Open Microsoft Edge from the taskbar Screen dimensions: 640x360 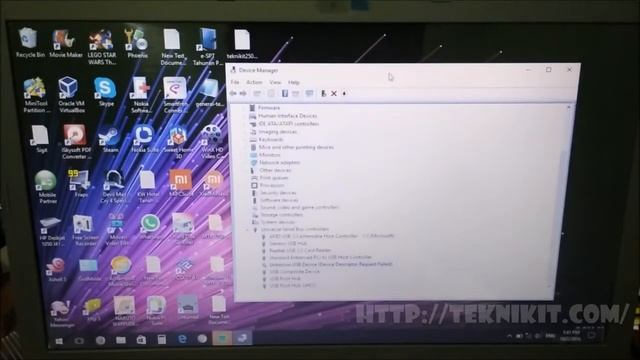182,339
